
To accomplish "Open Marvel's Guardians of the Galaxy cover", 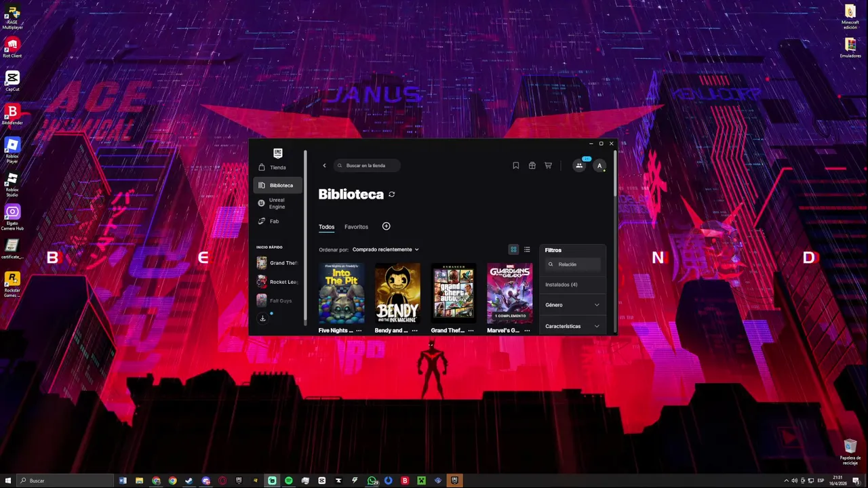I will (510, 293).
